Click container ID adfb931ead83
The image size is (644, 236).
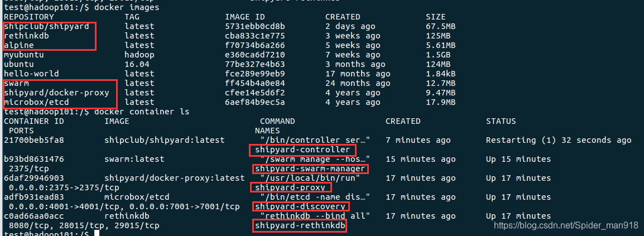click(33, 196)
